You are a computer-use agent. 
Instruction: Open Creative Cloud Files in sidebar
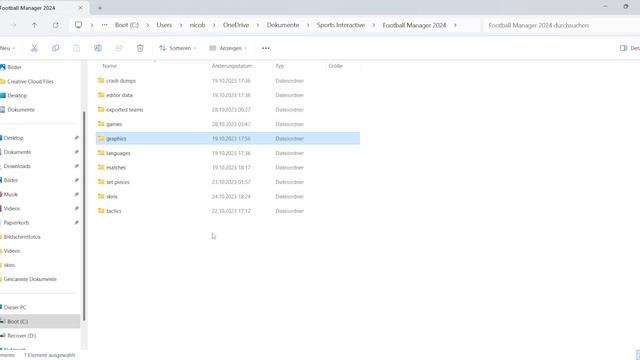[30, 82]
